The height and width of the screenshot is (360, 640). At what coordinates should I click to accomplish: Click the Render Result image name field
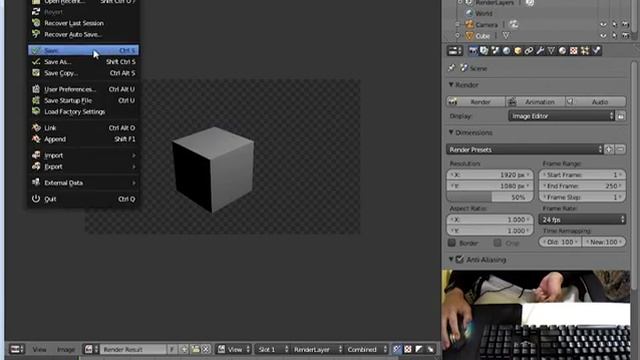coord(133,349)
